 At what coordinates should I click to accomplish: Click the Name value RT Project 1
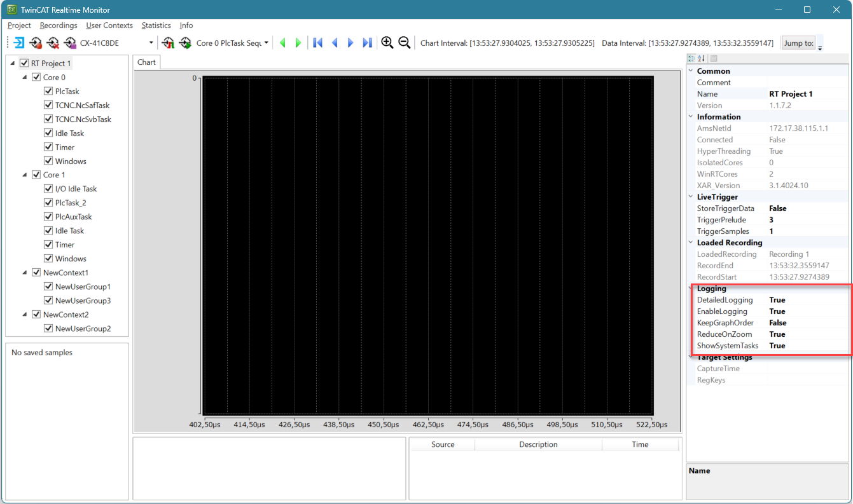click(x=791, y=94)
